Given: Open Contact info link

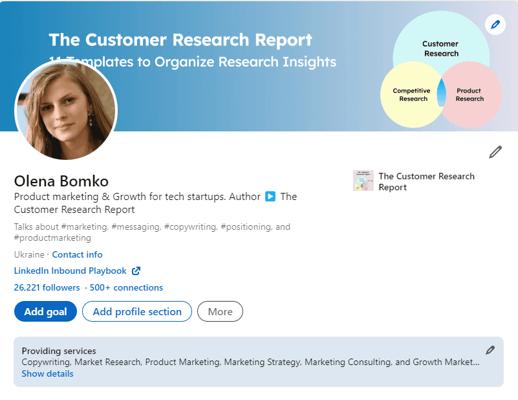Looking at the screenshot, I should coord(77,255).
